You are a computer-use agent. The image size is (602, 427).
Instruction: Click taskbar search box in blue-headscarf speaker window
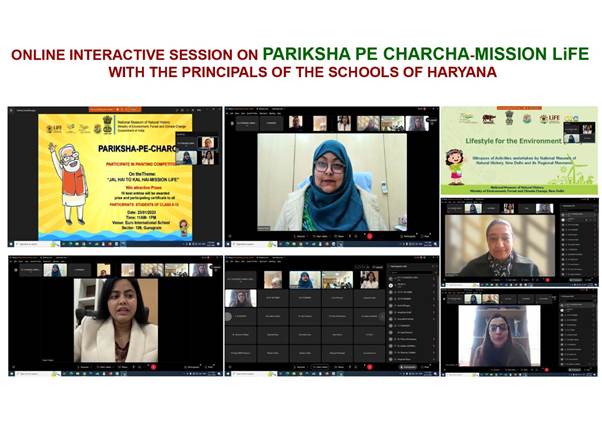click(253, 244)
